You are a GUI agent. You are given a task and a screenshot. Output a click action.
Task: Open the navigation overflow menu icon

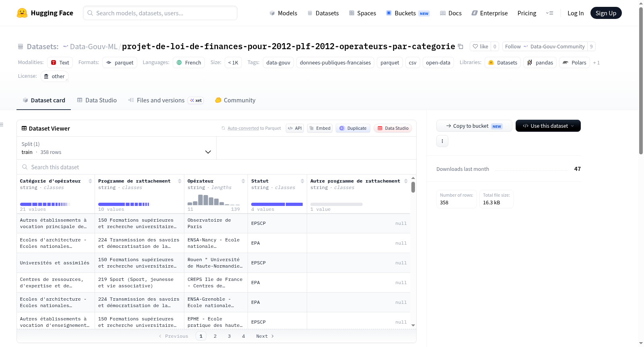pyautogui.click(x=549, y=13)
